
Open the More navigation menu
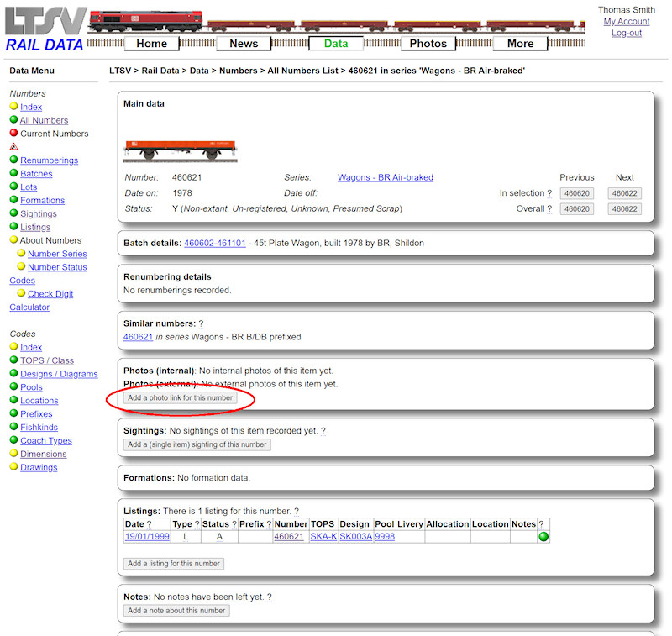520,44
